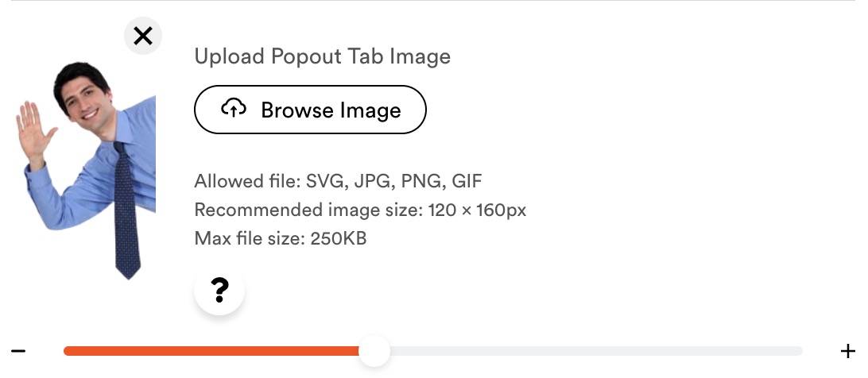Click the word Browse in the upload button
Image resolution: width=868 pixels, height=378 pixels.
click(296, 110)
